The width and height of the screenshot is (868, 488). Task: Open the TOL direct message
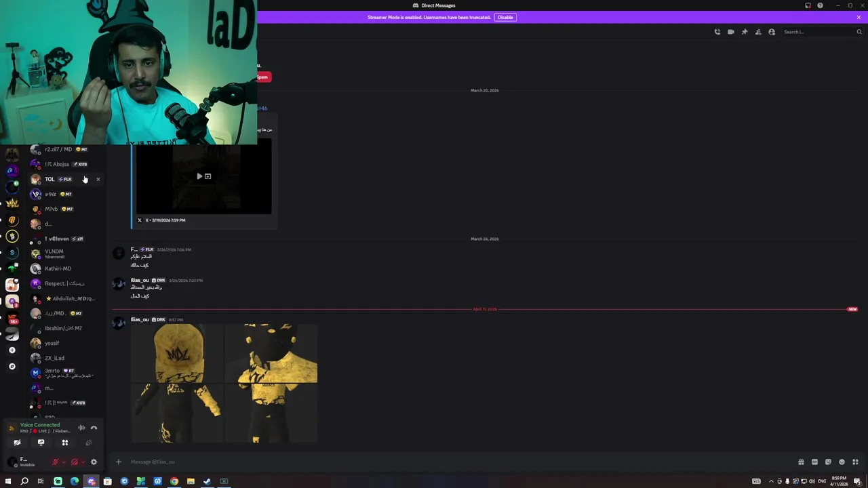[64, 179]
